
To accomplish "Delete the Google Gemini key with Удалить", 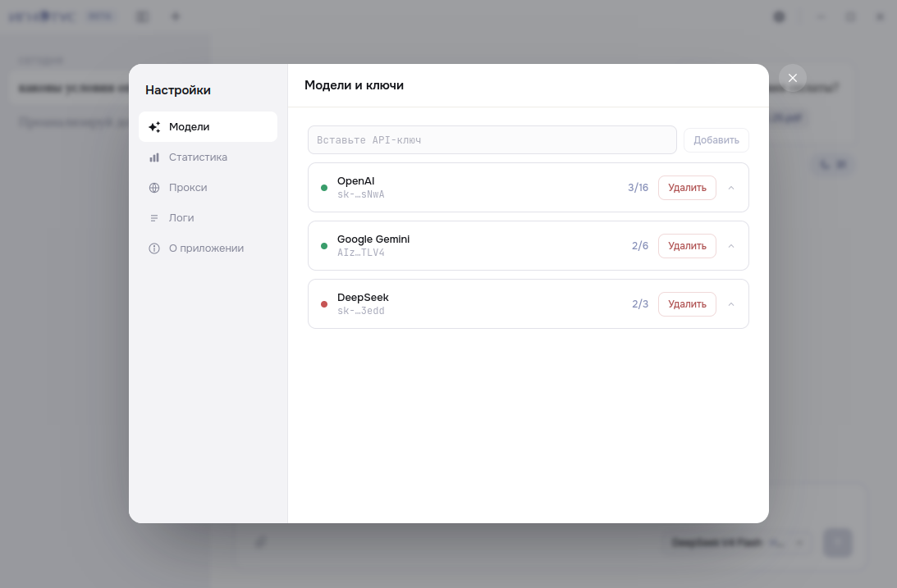I will [687, 246].
